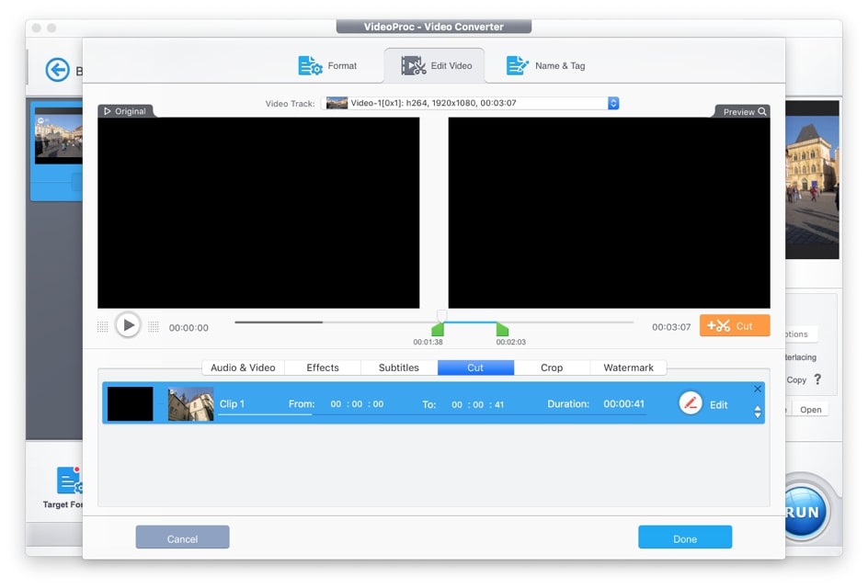The image size is (868, 588).
Task: Click the red pencil Edit icon
Action: pyautogui.click(x=691, y=403)
